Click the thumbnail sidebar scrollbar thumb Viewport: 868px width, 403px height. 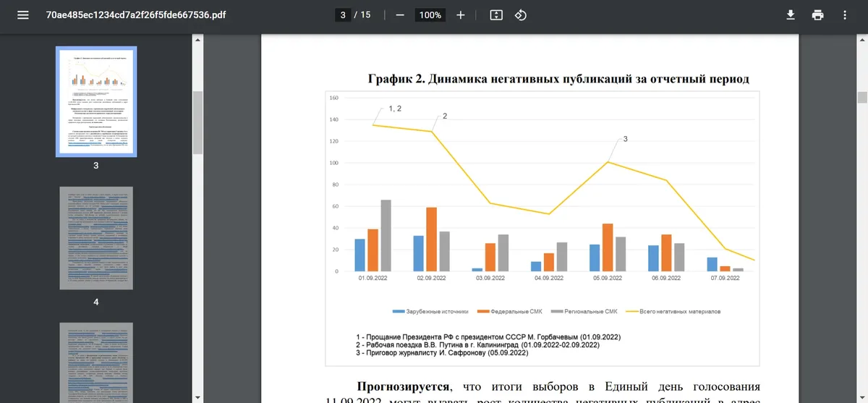[197, 122]
